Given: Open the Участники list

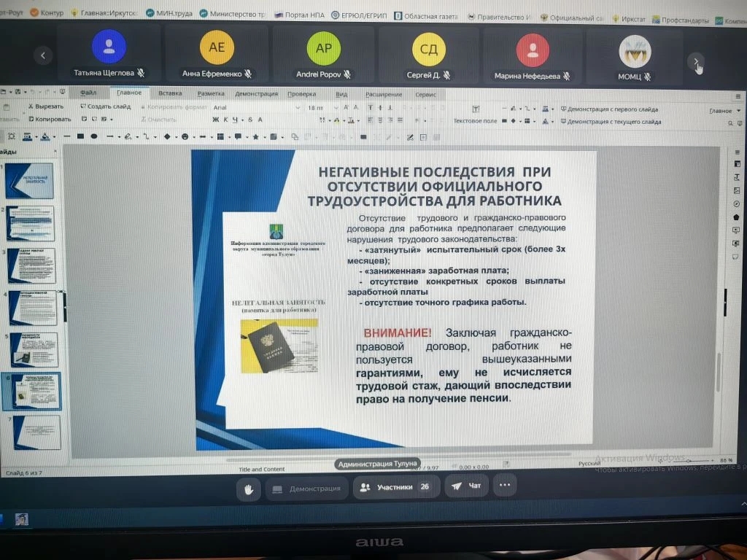Looking at the screenshot, I should [394, 487].
